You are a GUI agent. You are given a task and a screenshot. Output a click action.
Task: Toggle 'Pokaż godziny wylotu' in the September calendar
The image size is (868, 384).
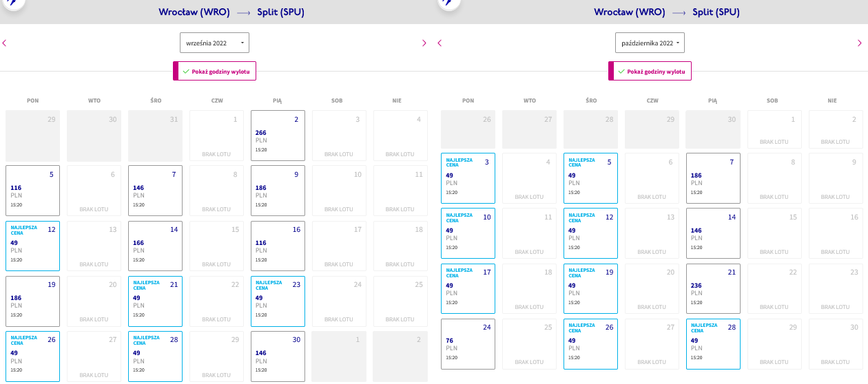tap(214, 71)
